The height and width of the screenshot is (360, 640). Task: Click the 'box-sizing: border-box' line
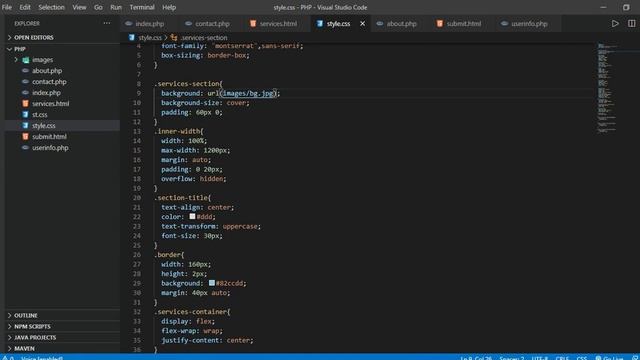pos(205,56)
